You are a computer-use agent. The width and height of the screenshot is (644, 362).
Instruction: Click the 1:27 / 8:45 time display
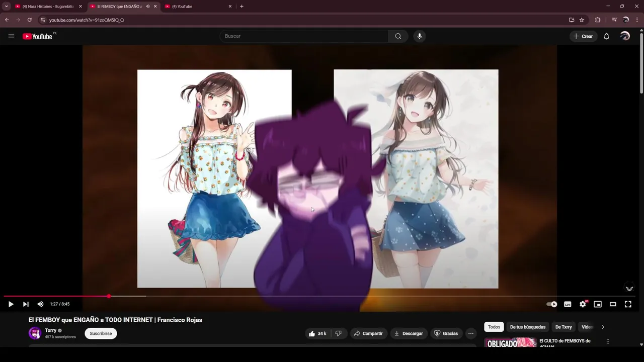(x=60, y=304)
